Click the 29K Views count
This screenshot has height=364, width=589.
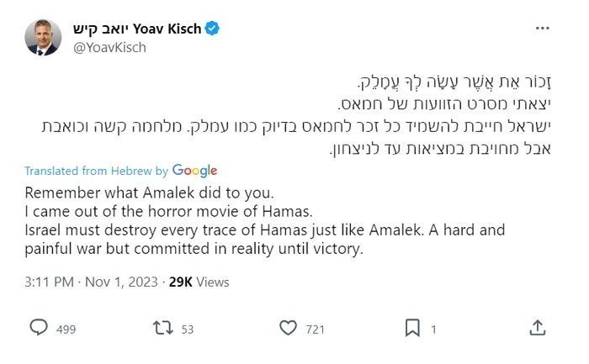point(199,282)
